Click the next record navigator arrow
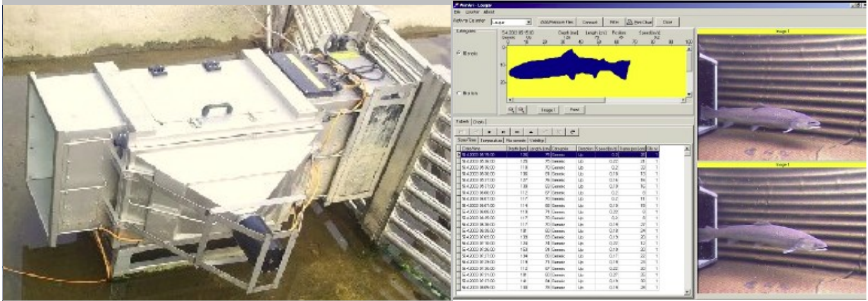This screenshot has height=301, width=868. tap(489, 132)
